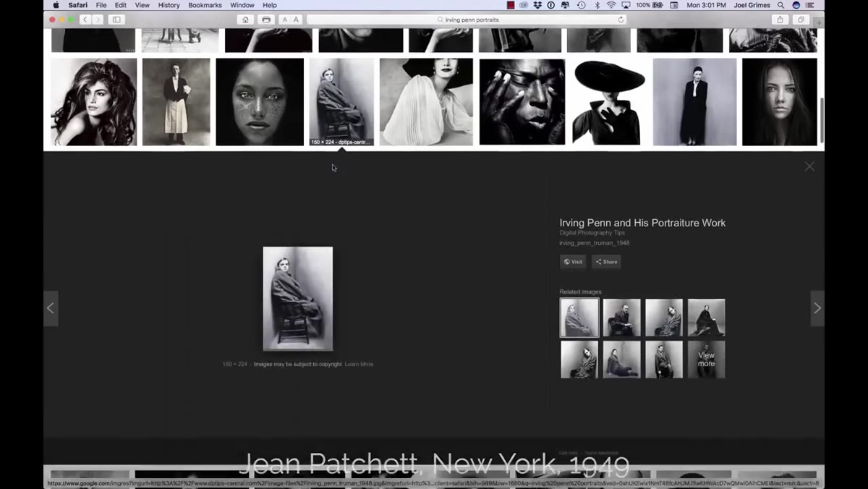Open thumbnail of man wearing white apron
Viewport: 868px width, 489px height.
coord(176,102)
